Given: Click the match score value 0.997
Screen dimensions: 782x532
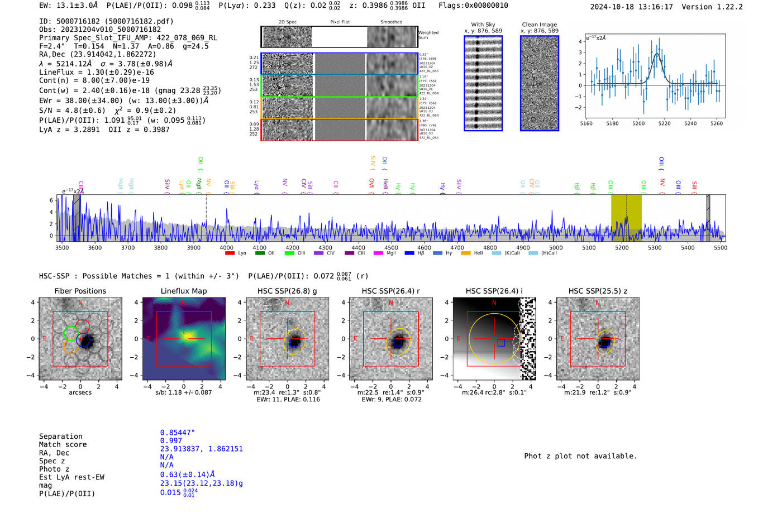Looking at the screenshot, I should point(171,441).
